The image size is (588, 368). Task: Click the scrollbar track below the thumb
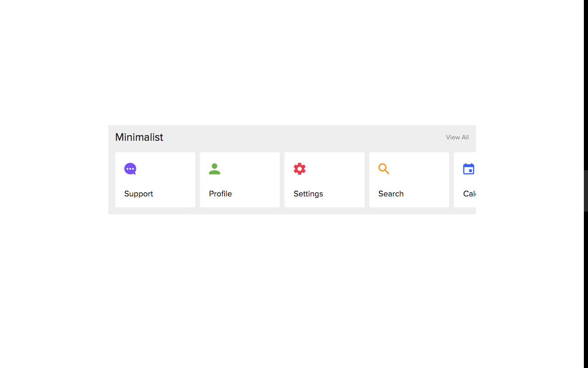(586, 290)
